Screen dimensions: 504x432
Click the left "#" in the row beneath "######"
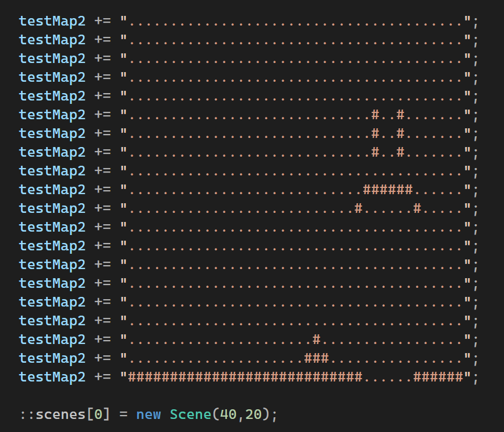359,208
